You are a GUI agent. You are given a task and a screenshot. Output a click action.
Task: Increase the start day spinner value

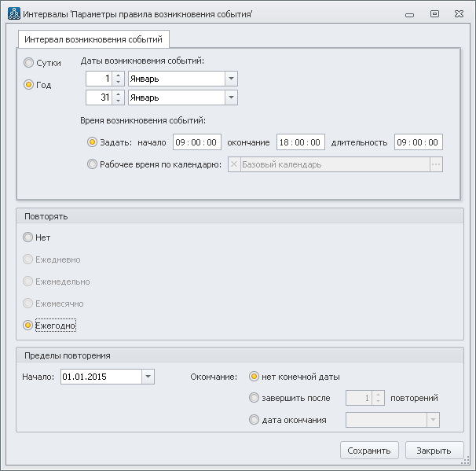[x=119, y=75]
